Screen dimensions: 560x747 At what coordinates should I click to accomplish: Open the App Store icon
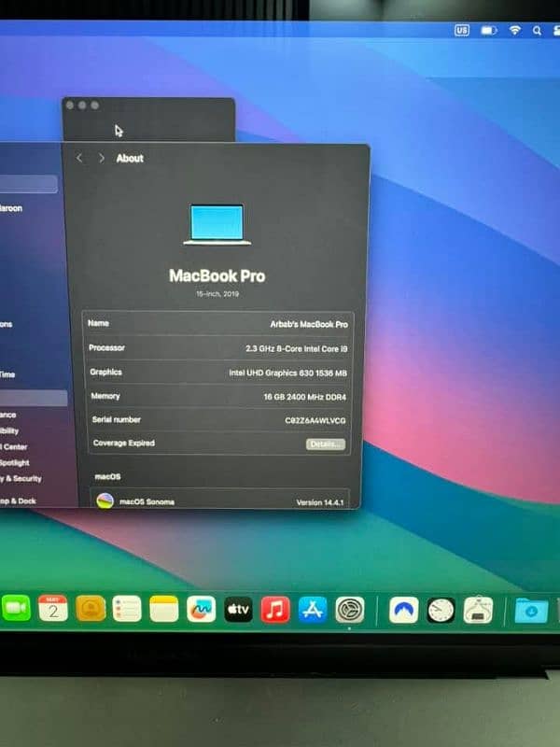[x=313, y=610]
